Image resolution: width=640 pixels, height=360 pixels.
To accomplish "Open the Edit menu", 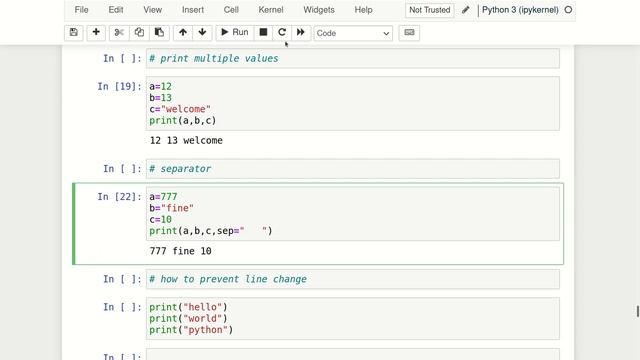I will [116, 10].
